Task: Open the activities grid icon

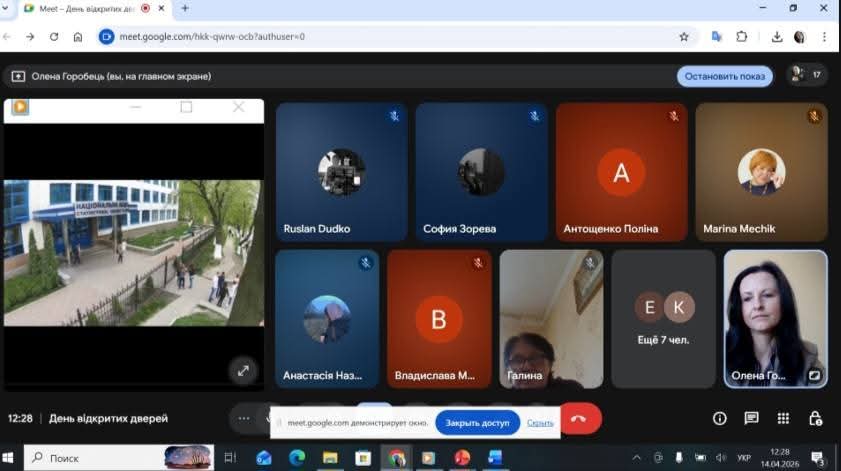Action: 783,418
